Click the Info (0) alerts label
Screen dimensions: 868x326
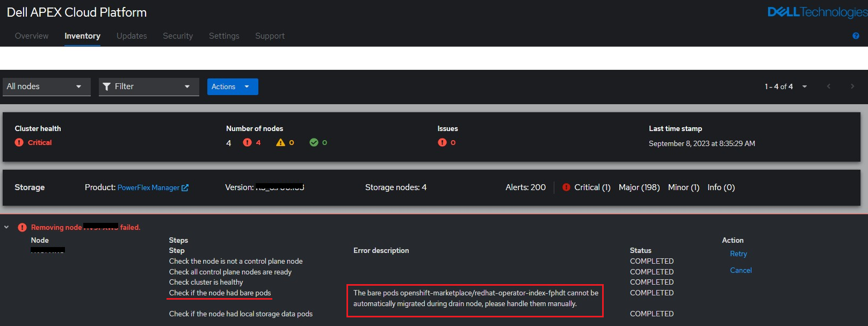click(x=721, y=187)
